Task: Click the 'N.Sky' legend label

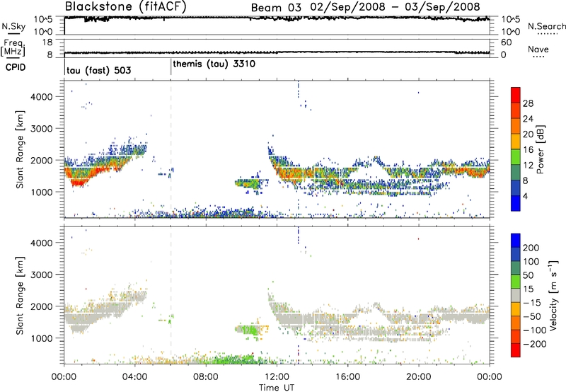Action: click(13, 26)
